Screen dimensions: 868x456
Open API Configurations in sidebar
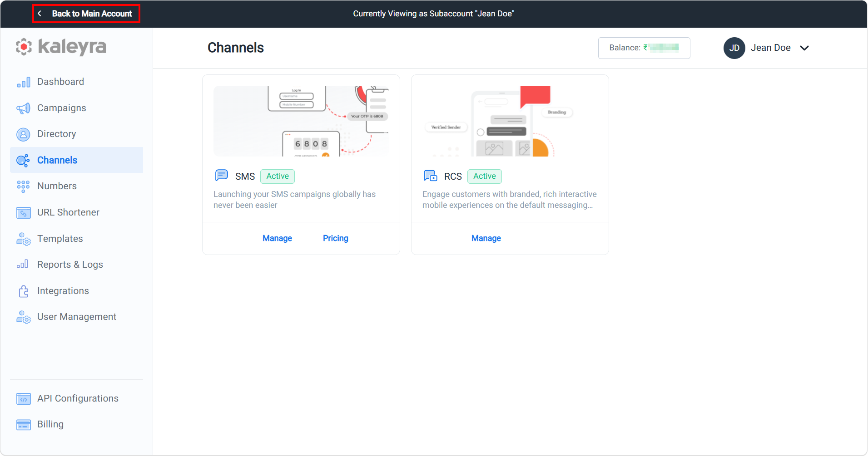[x=76, y=398]
